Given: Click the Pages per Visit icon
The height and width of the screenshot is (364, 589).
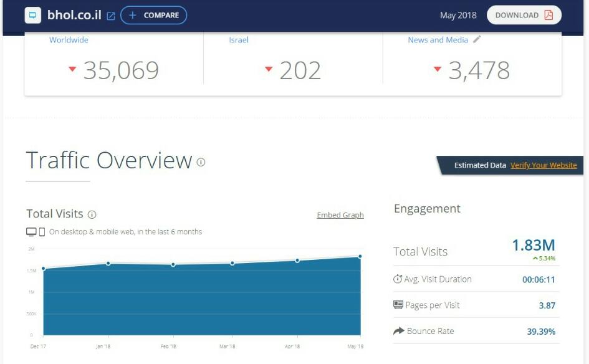Looking at the screenshot, I should coord(398,305).
